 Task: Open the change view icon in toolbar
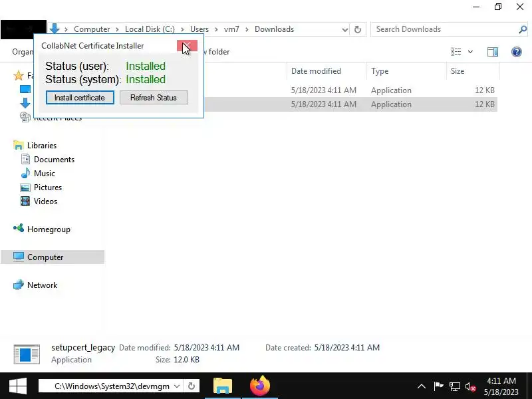[456, 52]
